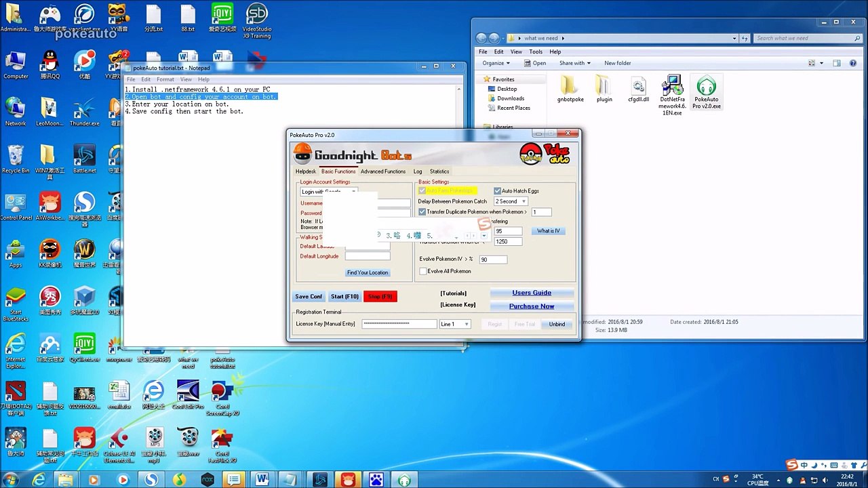This screenshot has width=868, height=488.
Task: Open the Word document taskbar button
Action: pos(262,480)
